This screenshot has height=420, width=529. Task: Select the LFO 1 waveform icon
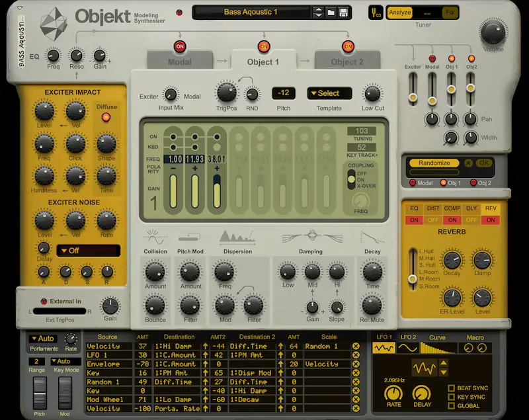pos(384,348)
